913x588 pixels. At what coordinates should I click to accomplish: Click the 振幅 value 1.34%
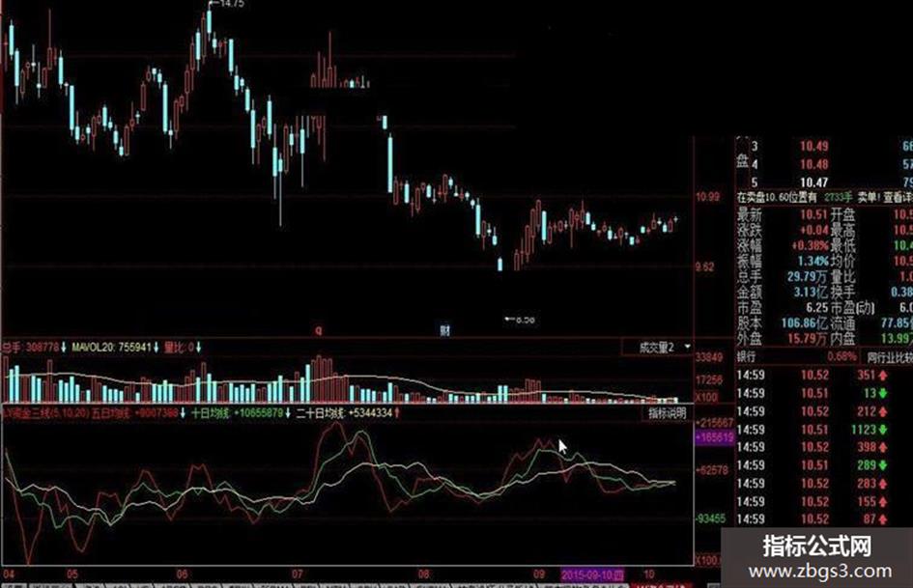point(813,261)
